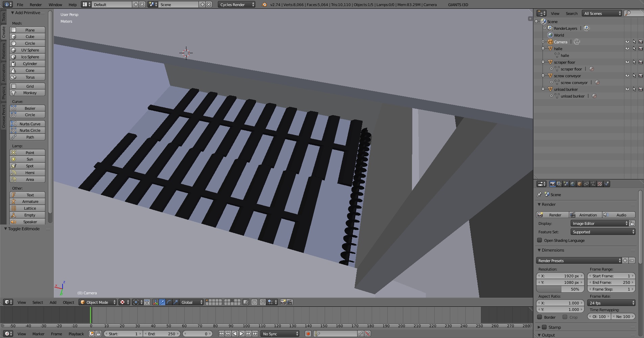This screenshot has height=338, width=644.
Task: Enable Open Shading Language checkbox
Action: (x=540, y=240)
